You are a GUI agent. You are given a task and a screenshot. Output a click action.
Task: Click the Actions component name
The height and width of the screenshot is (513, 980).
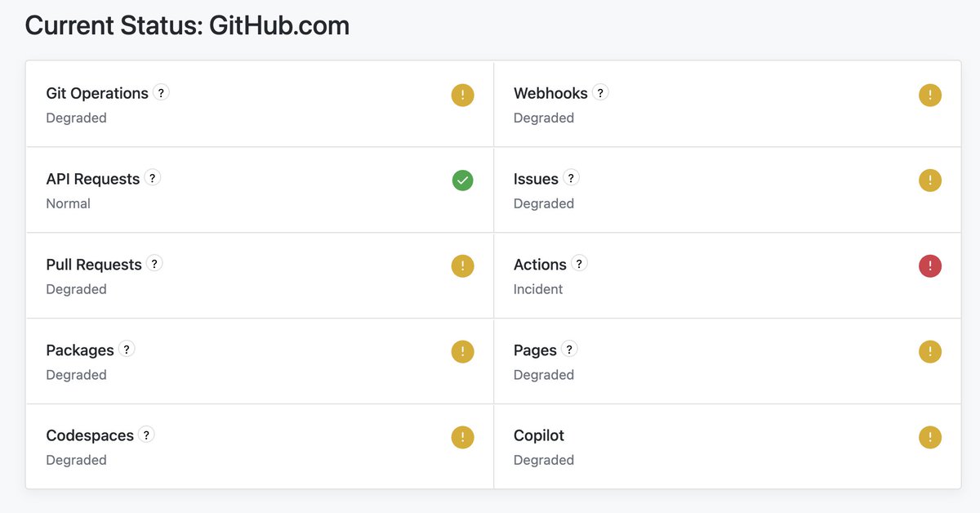[540, 265]
